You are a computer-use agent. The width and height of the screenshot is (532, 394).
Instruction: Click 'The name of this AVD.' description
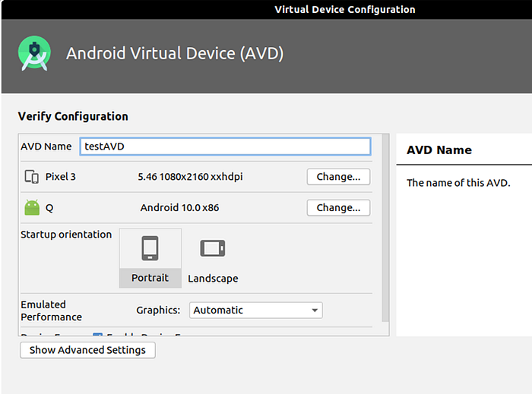458,183
